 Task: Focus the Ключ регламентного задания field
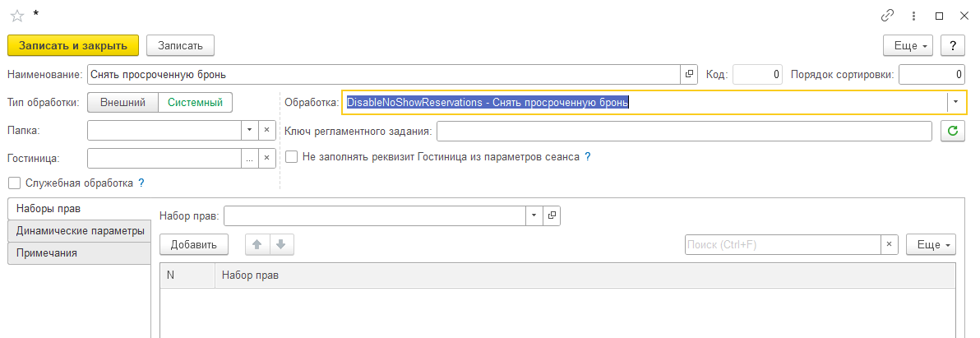tap(684, 132)
